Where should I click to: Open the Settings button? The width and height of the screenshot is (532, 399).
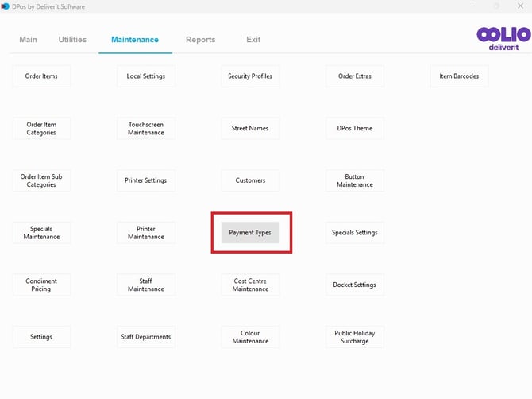[41, 337]
